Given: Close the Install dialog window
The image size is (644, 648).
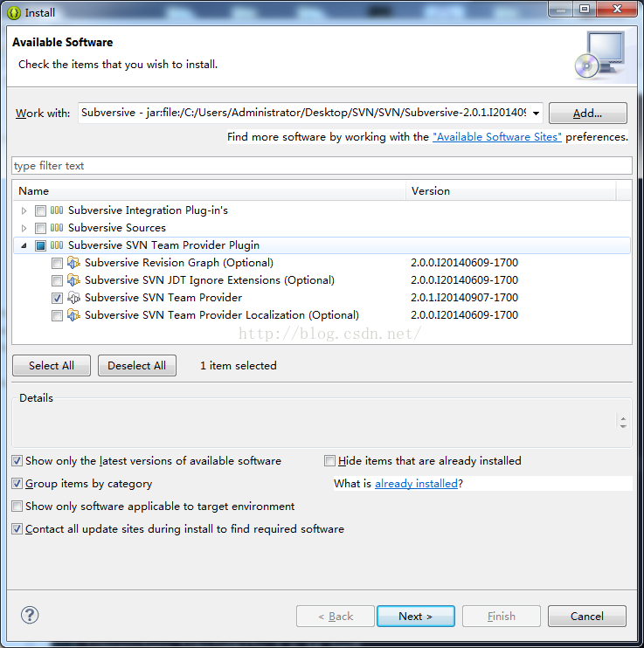Looking at the screenshot, I should tap(617, 9).
